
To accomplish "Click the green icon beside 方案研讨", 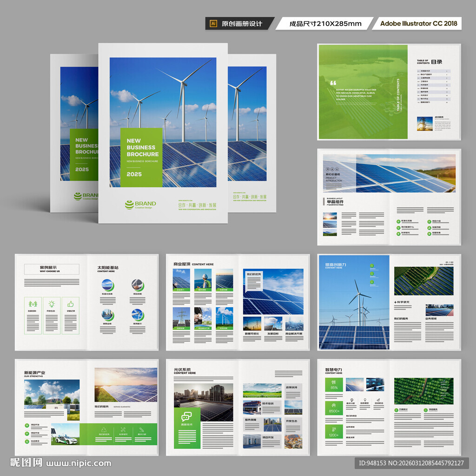I will click(396, 410).
